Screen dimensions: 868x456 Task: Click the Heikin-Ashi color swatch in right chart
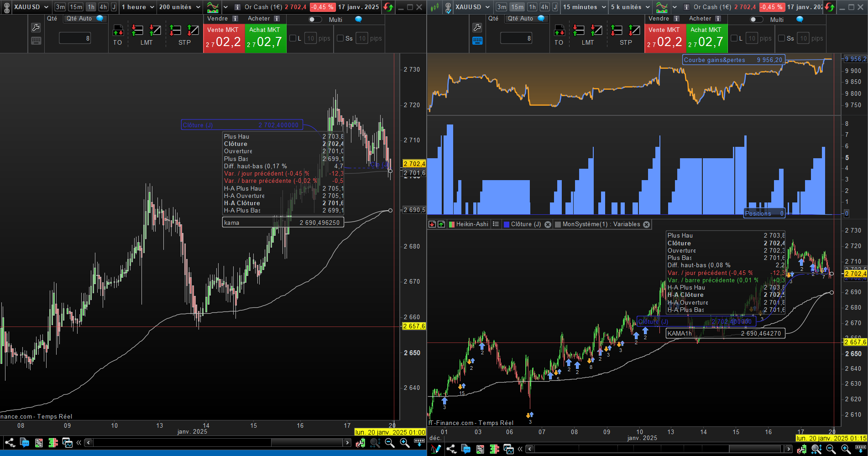point(452,224)
